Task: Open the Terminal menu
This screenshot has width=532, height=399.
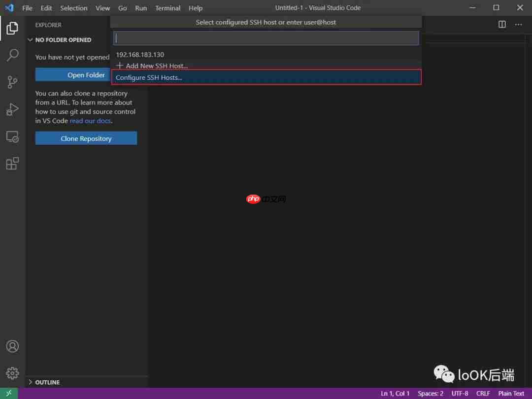Action: pos(167,8)
